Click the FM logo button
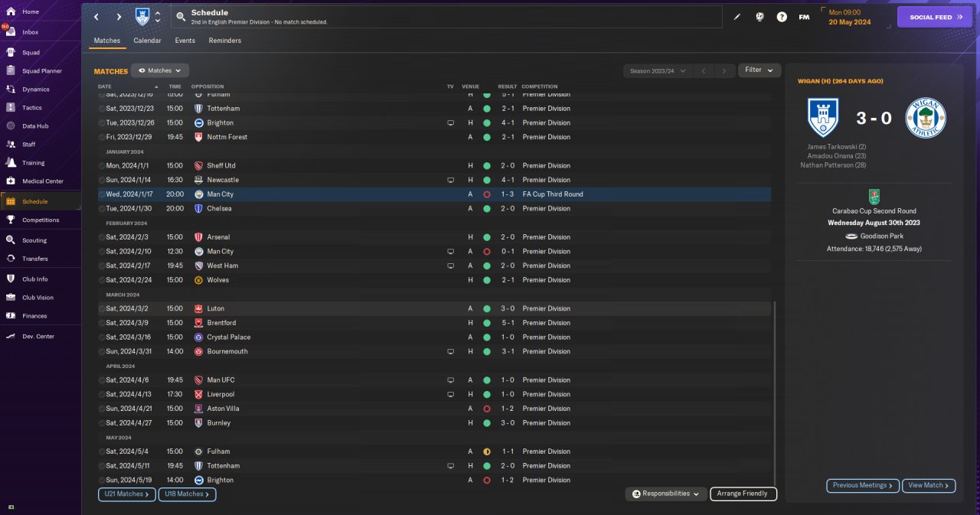 pos(804,17)
